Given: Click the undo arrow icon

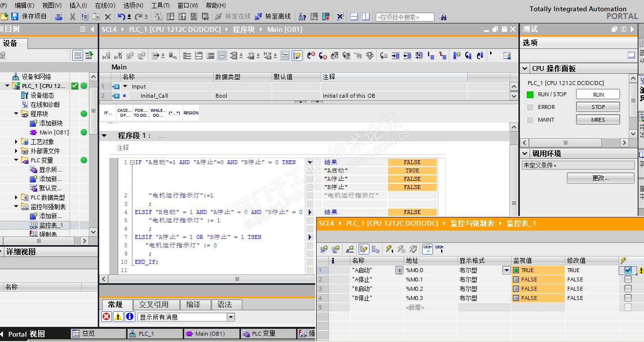Looking at the screenshot, I should (x=121, y=17).
